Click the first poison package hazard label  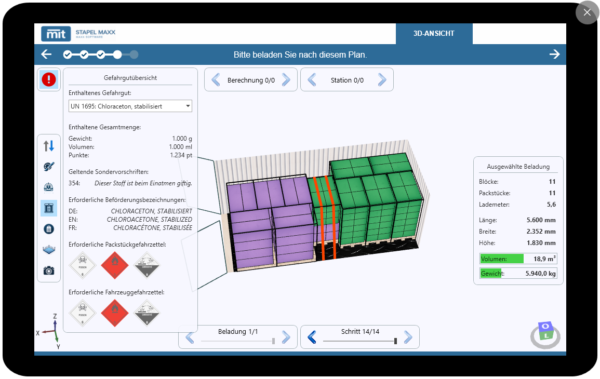82,265
